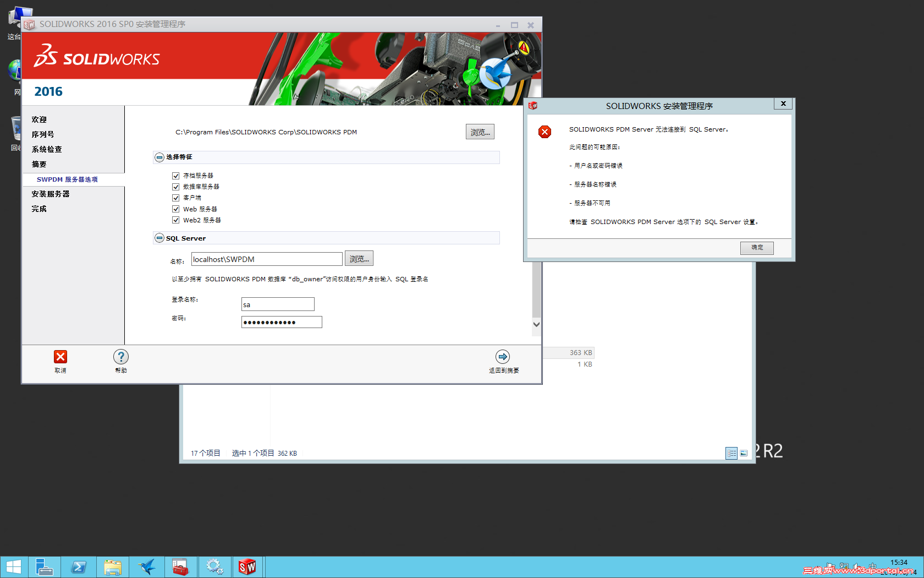Screen dimensions: 924x578
Task: Uncheck Client (客户端) checkbox
Action: [176, 198]
